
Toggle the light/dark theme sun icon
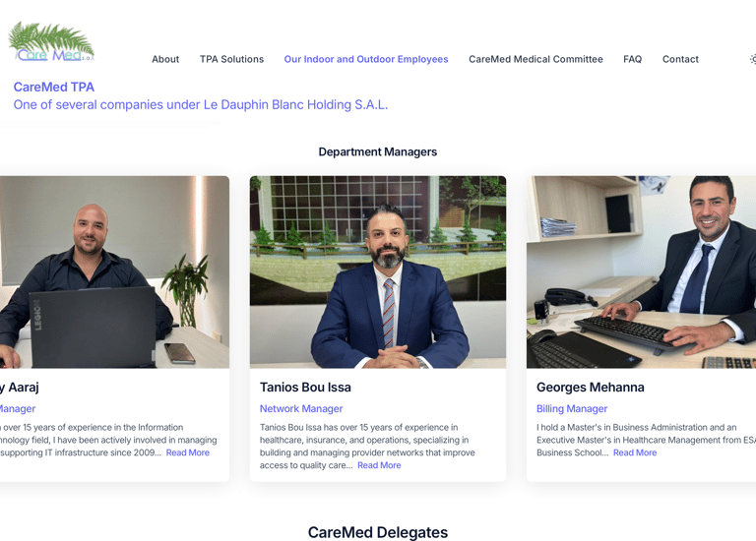coord(753,59)
